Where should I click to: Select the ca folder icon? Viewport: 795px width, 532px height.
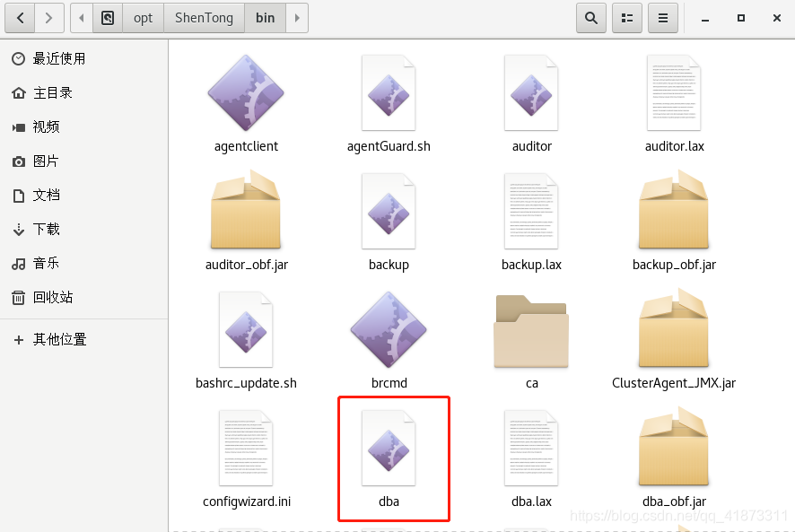point(531,331)
